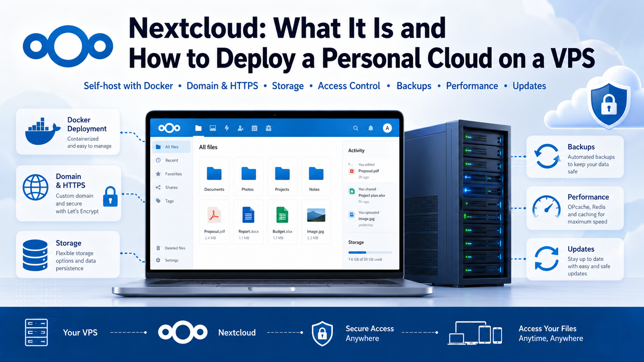Open the Contacts icon in the top bar
The image size is (644, 362).
(240, 128)
